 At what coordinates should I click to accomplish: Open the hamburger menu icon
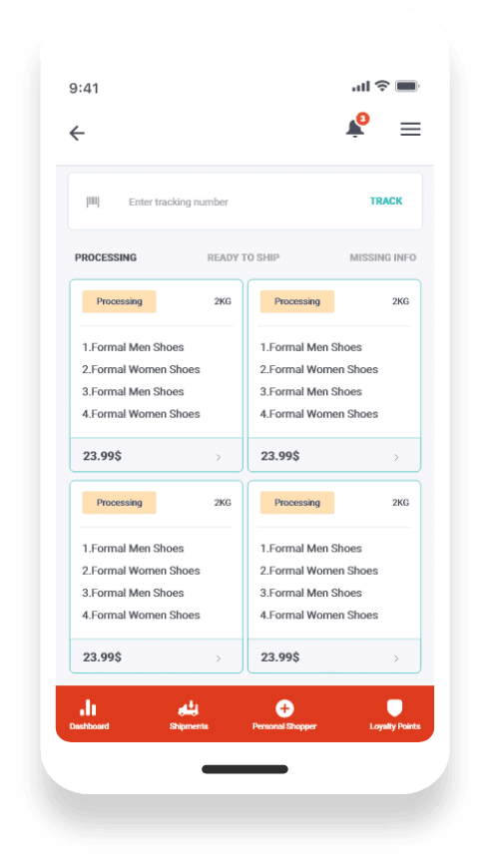coord(410,129)
